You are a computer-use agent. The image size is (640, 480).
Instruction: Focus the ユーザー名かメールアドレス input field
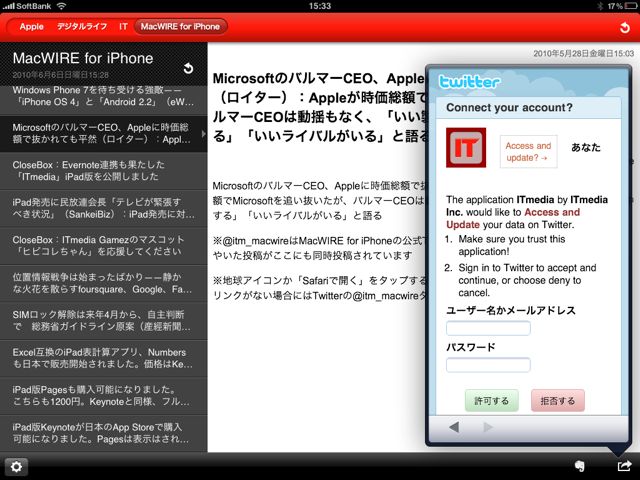coord(488,328)
